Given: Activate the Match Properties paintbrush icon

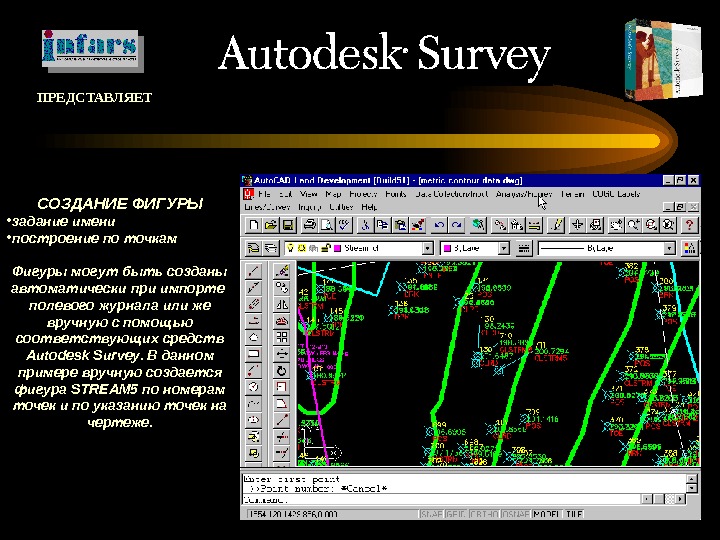Looking at the screenshot, I should tap(417, 225).
